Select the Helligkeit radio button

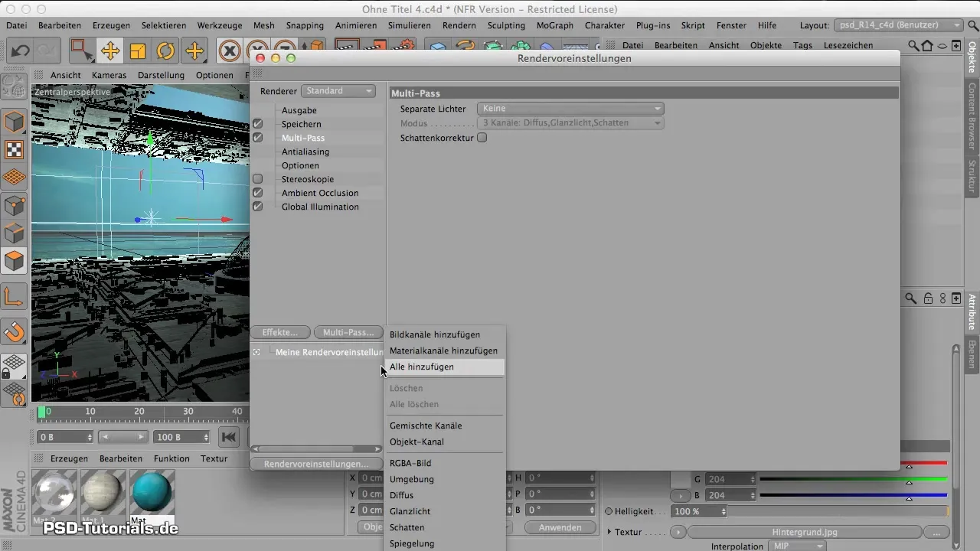tap(609, 511)
